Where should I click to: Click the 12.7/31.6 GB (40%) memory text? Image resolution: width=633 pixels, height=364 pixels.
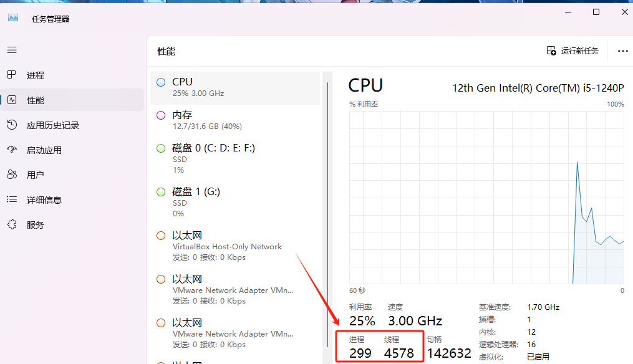207,127
